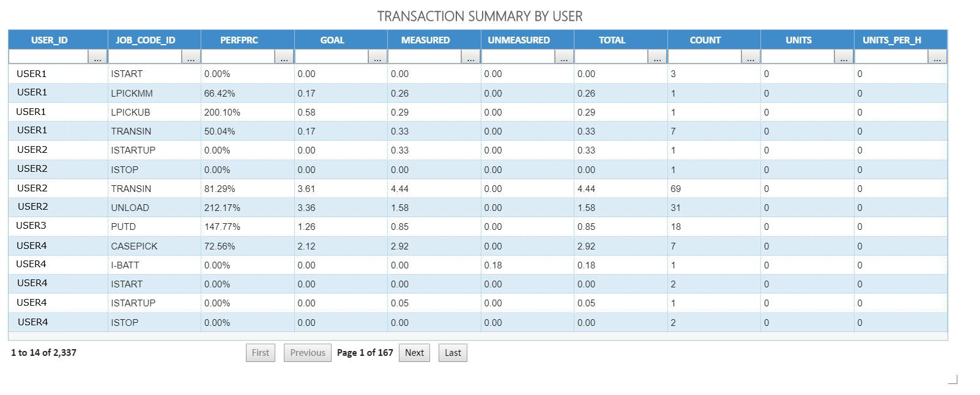Open the UNITS_PER_H filter ellipsis button
The width and height of the screenshot is (980, 395).
point(937,57)
